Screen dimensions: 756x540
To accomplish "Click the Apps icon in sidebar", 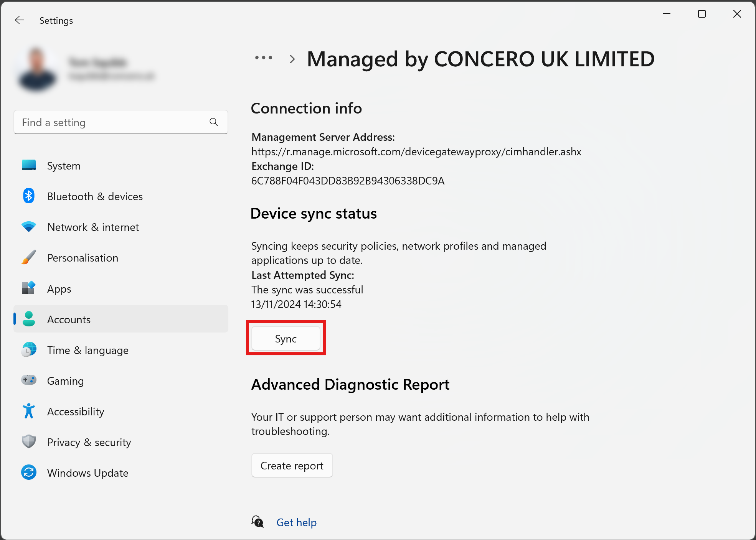I will click(x=29, y=288).
